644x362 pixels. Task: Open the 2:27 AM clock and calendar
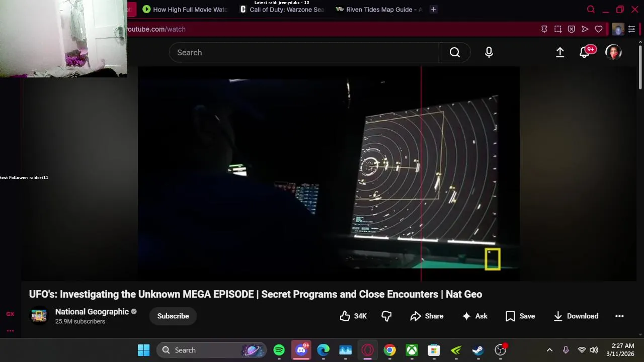click(x=620, y=350)
